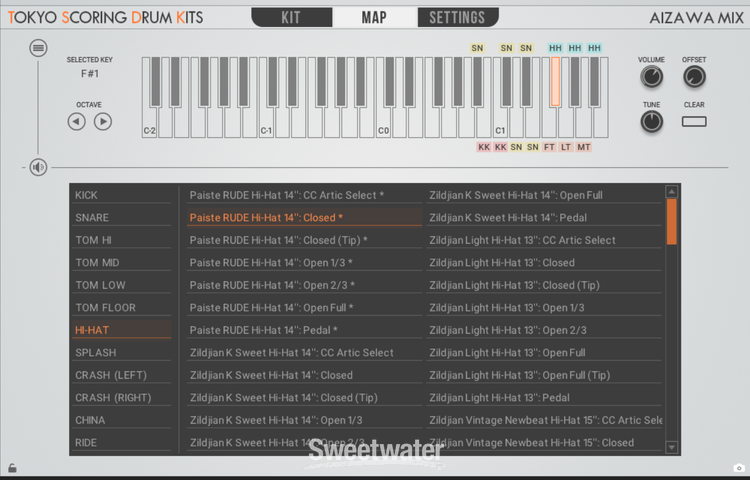750x480 pixels.
Task: Choose Zildjian K Sweet Hi-Hat 14": Open Full
Action: [544, 195]
